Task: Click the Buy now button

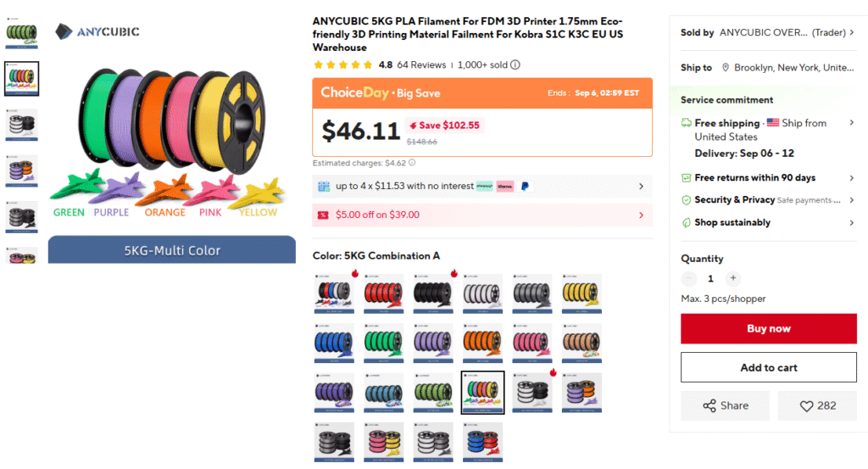Action: pos(768,329)
